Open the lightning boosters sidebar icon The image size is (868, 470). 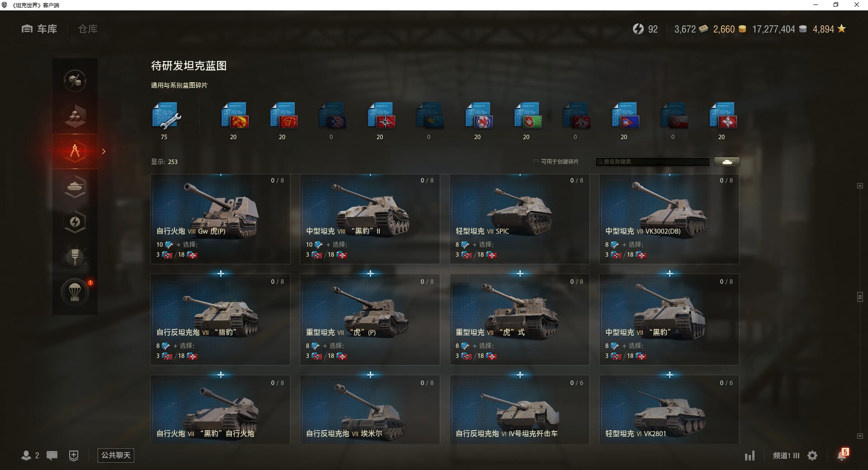(x=75, y=221)
